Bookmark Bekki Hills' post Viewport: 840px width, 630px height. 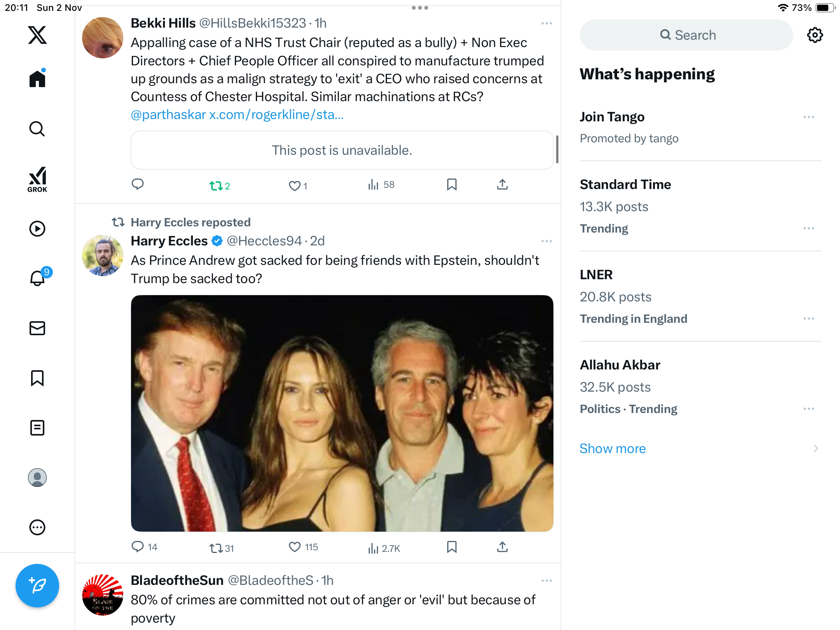[451, 185]
